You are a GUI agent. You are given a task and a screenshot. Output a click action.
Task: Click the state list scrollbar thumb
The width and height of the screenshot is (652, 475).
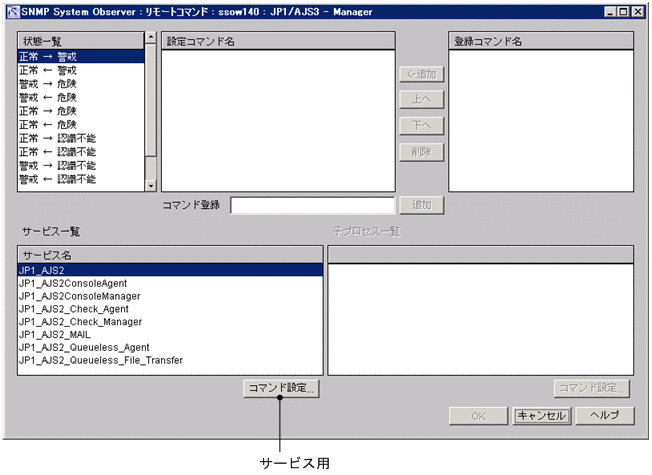point(151,100)
